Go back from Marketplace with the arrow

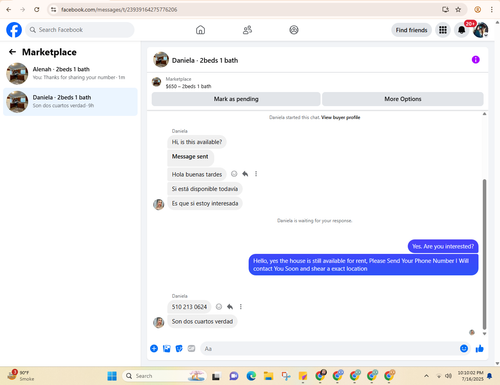tap(12, 52)
